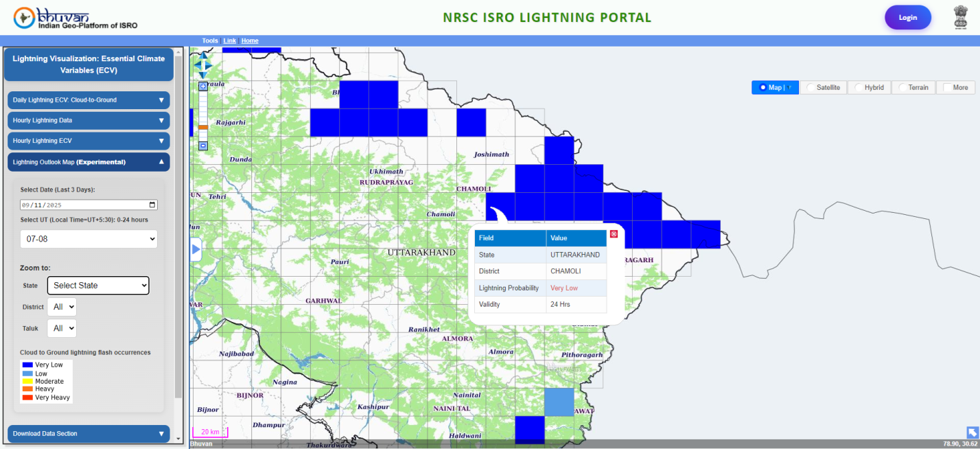Click the light-blue Low grid cell near Nainital
This screenshot has height=449, width=980.
click(x=559, y=402)
